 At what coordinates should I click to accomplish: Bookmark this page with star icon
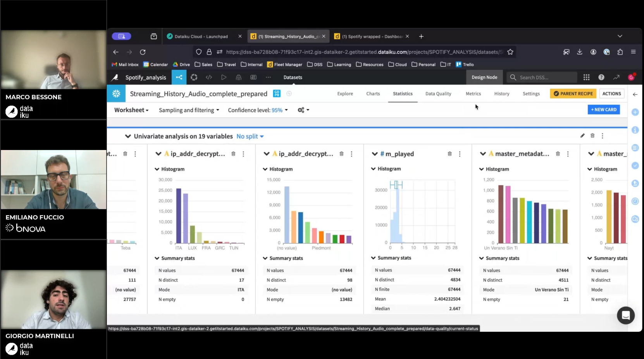(x=510, y=52)
